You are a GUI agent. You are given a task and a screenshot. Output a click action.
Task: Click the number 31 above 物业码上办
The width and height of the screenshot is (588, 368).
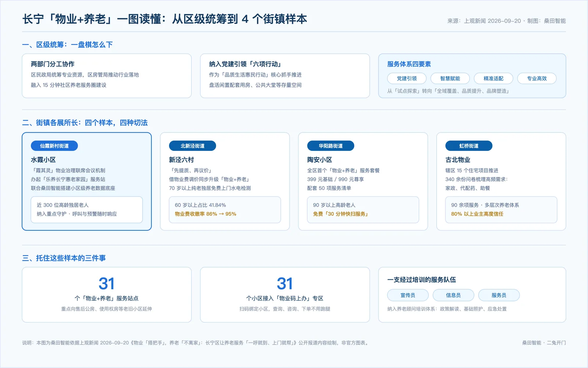285,284
